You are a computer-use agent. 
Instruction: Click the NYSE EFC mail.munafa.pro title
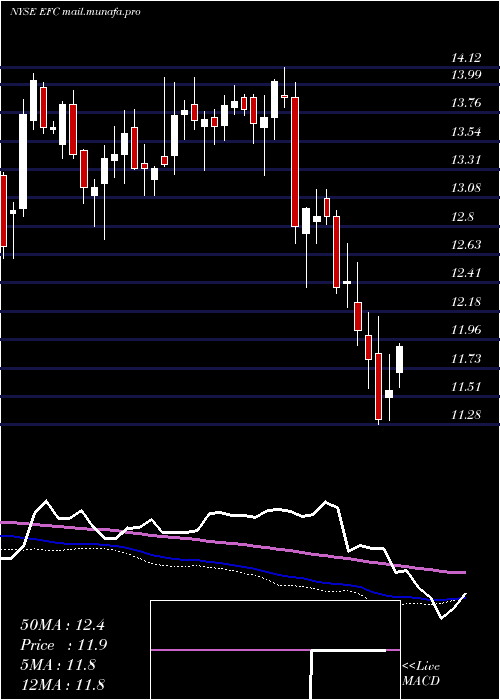click(75, 12)
